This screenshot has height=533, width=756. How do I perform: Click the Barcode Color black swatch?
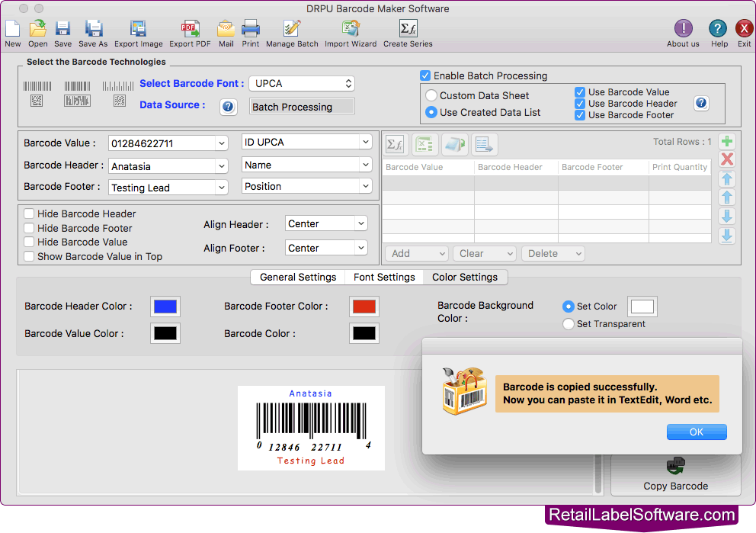364,333
